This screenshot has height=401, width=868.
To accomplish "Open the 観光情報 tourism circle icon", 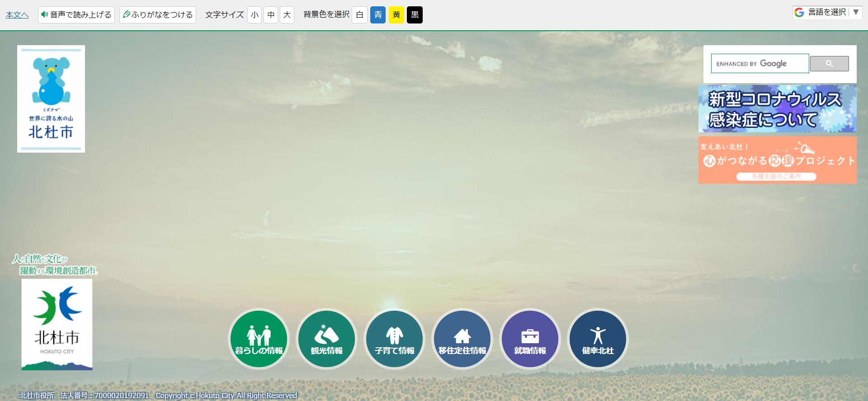I will tap(326, 339).
